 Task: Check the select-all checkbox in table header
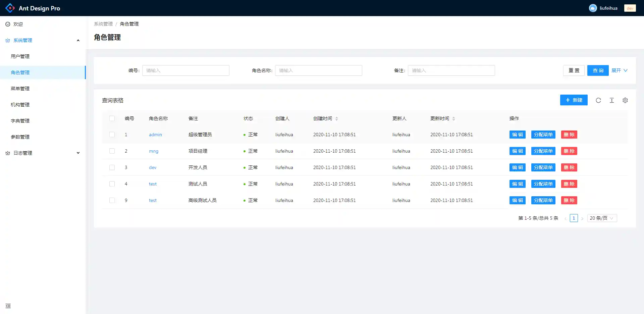coord(112,118)
